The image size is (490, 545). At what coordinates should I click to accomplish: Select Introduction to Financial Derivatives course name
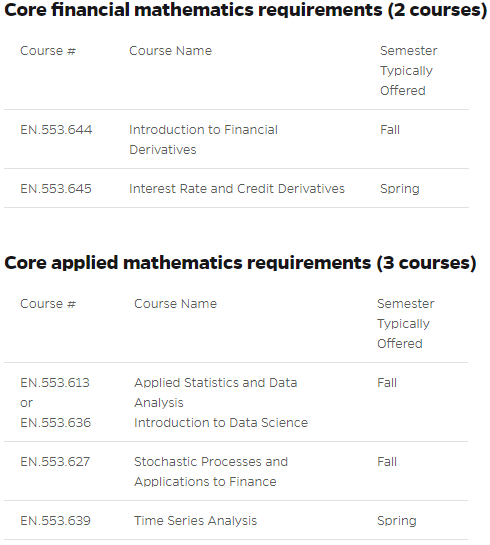[203, 140]
